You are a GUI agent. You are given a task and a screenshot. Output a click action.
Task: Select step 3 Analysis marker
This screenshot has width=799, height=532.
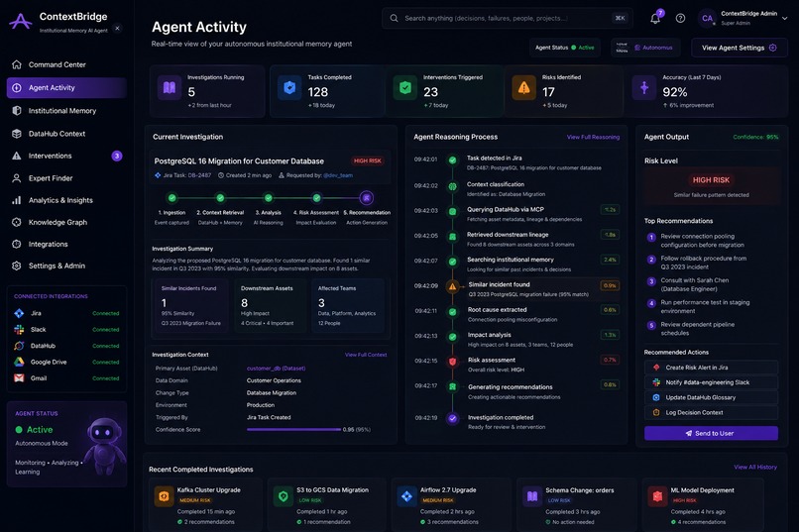tap(268, 197)
